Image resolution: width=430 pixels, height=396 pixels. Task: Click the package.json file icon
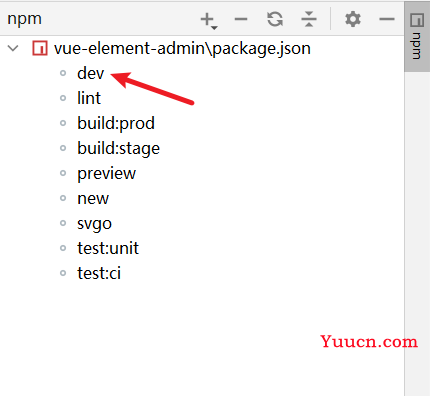pos(40,48)
